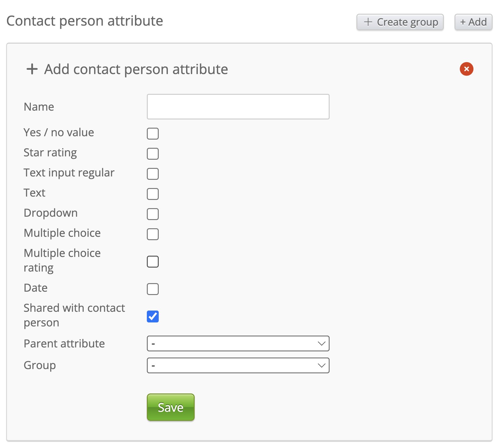This screenshot has width=499, height=448.
Task: Enable the Dropdown attribute type checkbox
Action: tap(153, 214)
